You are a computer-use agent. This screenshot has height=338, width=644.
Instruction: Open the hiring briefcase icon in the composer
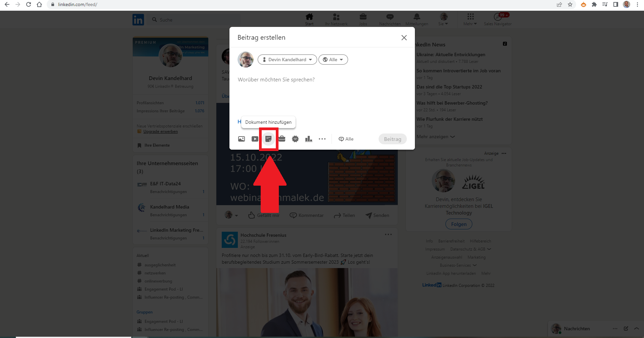point(282,139)
